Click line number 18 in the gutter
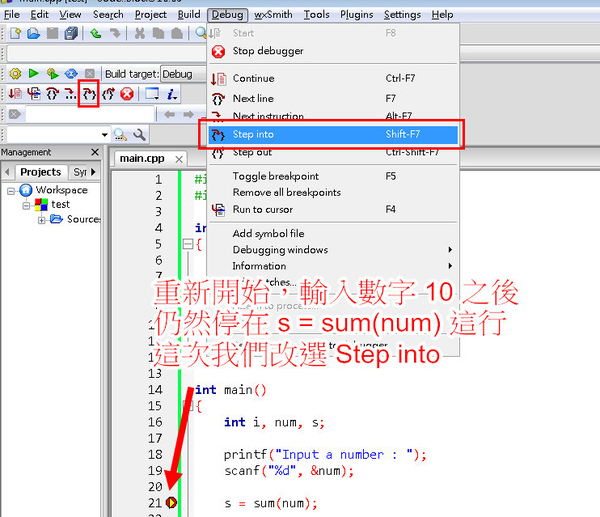This screenshot has width=600, height=517. 155,454
